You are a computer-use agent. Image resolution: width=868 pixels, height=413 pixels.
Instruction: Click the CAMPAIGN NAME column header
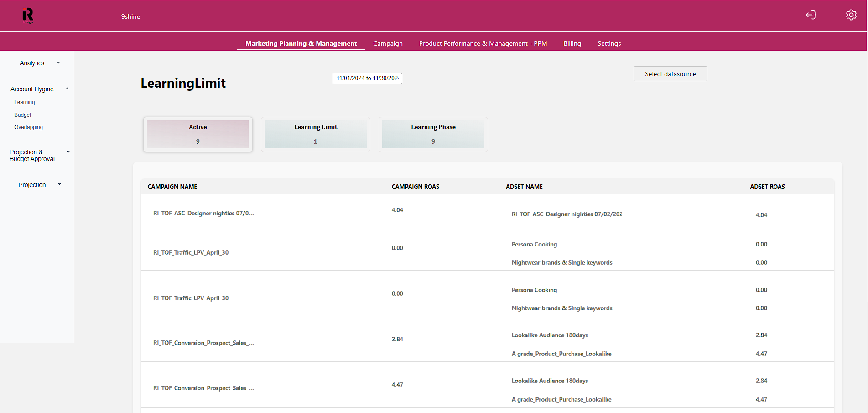point(172,187)
